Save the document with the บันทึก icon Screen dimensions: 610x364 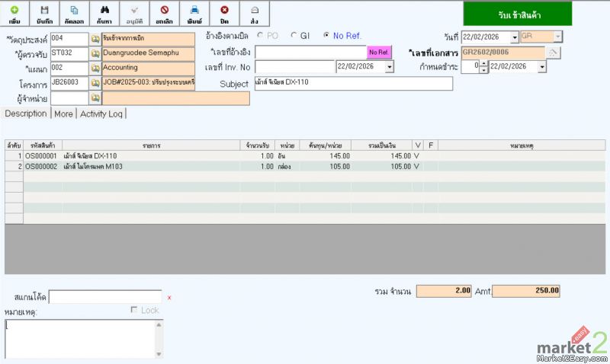(x=44, y=12)
